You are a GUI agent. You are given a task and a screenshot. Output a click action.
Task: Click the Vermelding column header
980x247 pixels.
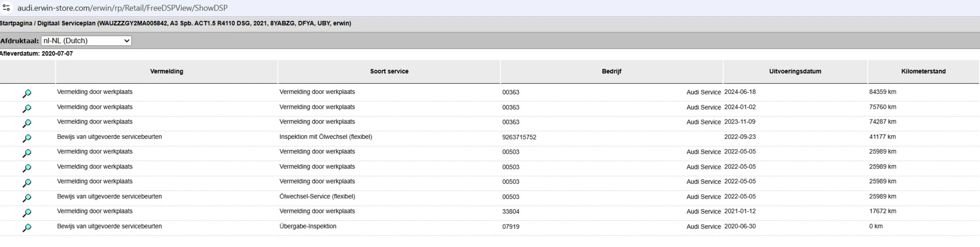tap(166, 71)
